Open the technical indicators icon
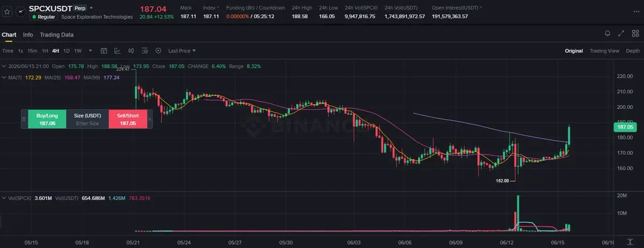Viewport: 644px width, 248px height. (117, 51)
